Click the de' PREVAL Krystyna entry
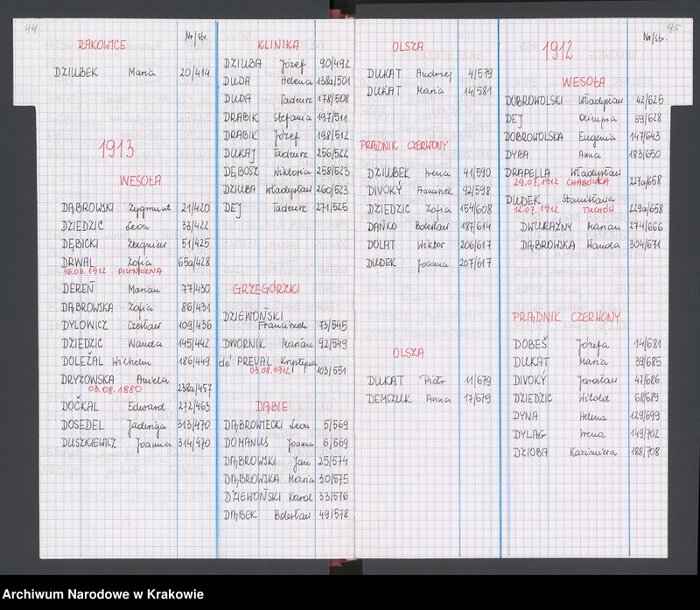This screenshot has height=610, width=700. tap(283, 365)
